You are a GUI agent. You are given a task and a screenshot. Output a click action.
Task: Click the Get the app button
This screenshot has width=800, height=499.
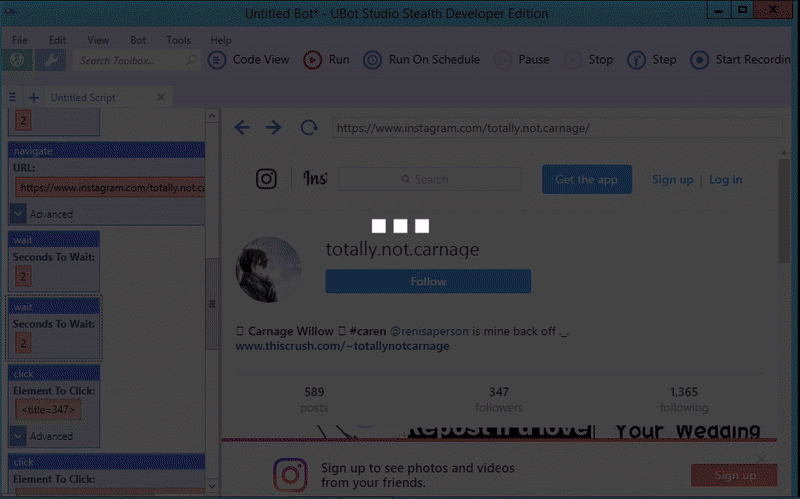pyautogui.click(x=587, y=179)
